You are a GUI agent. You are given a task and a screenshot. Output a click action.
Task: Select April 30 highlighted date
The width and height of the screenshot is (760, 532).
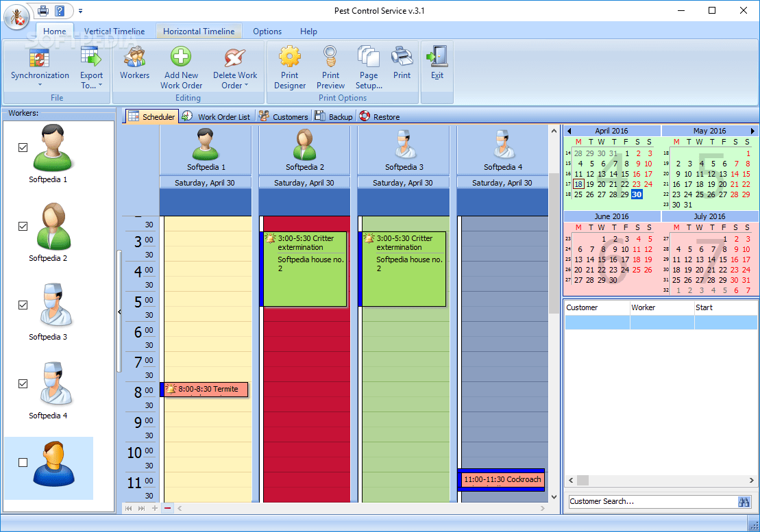[637, 194]
